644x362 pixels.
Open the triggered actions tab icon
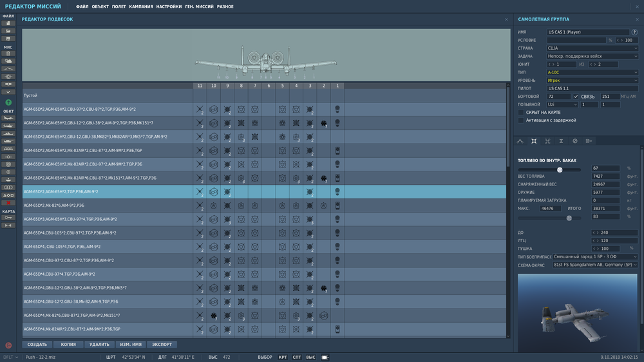point(547,141)
